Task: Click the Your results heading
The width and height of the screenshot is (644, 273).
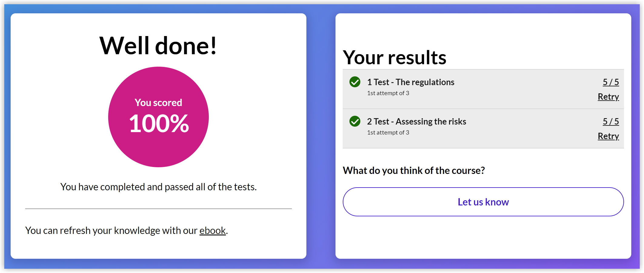Action: pyautogui.click(x=394, y=57)
